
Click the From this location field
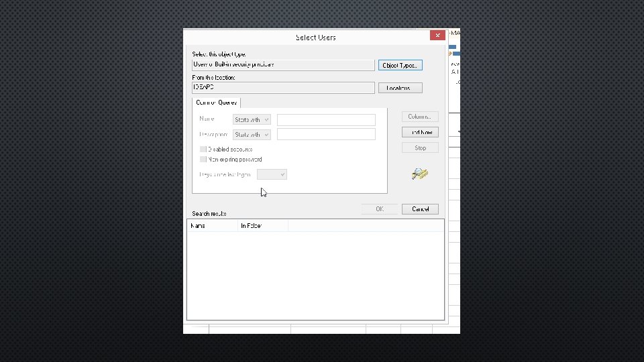[x=283, y=88]
